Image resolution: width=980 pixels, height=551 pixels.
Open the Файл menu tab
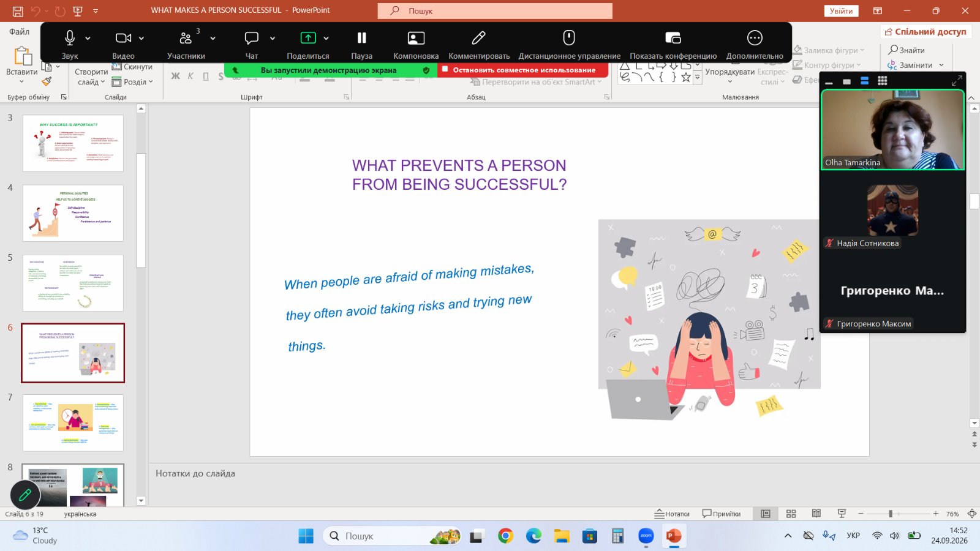coord(19,32)
